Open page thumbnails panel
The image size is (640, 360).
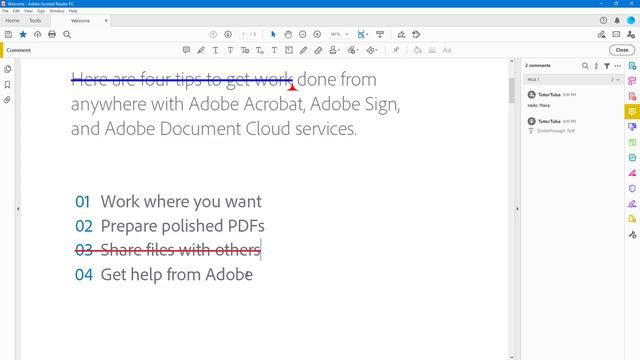tap(7, 69)
